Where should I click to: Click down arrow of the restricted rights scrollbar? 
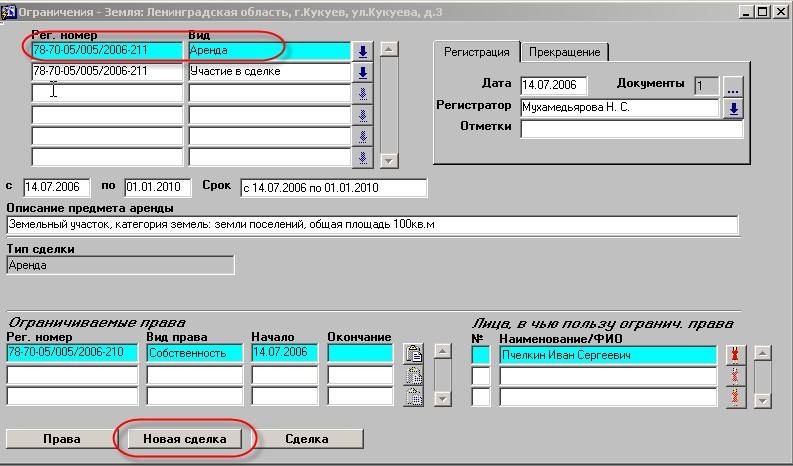pyautogui.click(x=443, y=399)
